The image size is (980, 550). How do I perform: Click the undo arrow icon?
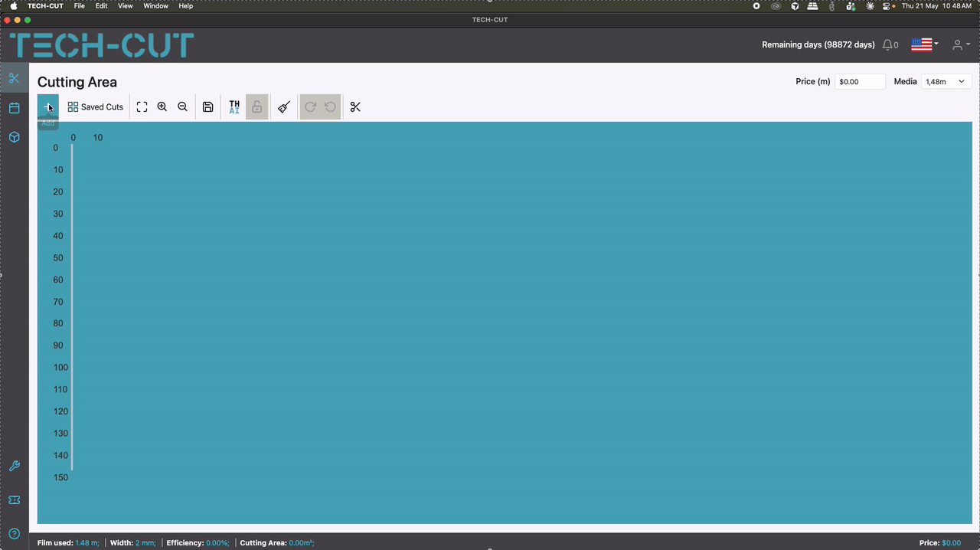(330, 107)
